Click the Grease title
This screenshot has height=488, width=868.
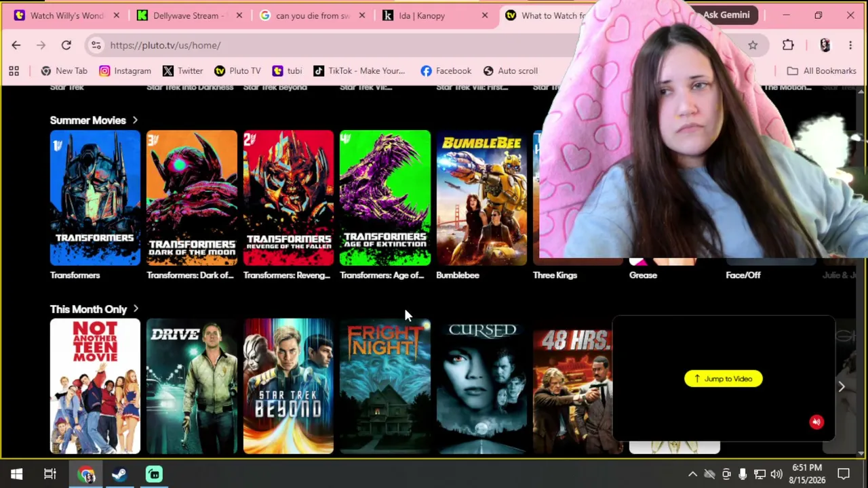tap(643, 275)
